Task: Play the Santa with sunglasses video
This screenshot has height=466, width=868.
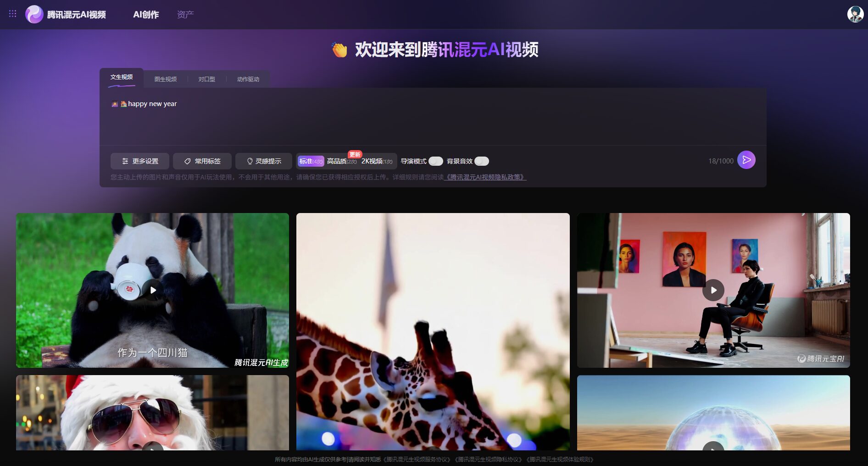Action: [153, 447]
